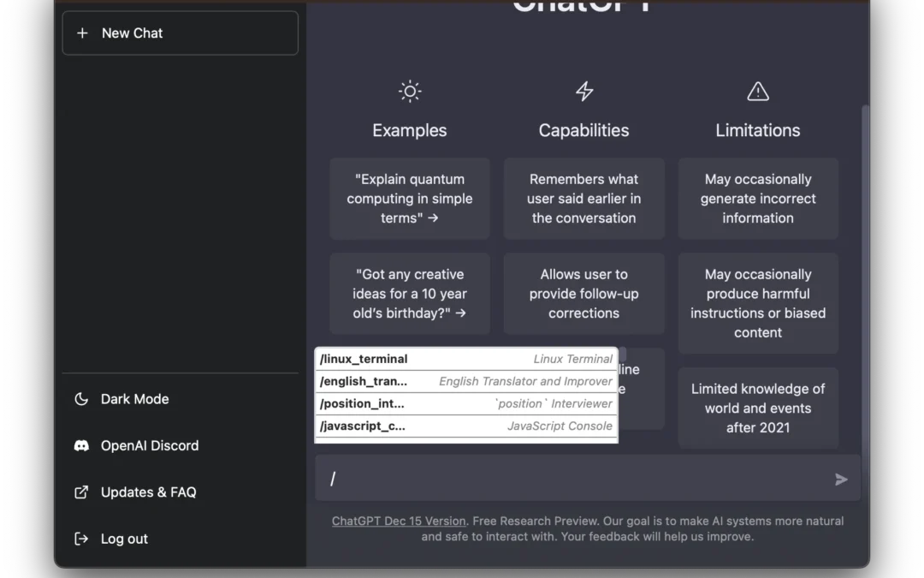Click the "Limited knowledge of world and events" card
The height and width of the screenshot is (578, 924).
(758, 408)
